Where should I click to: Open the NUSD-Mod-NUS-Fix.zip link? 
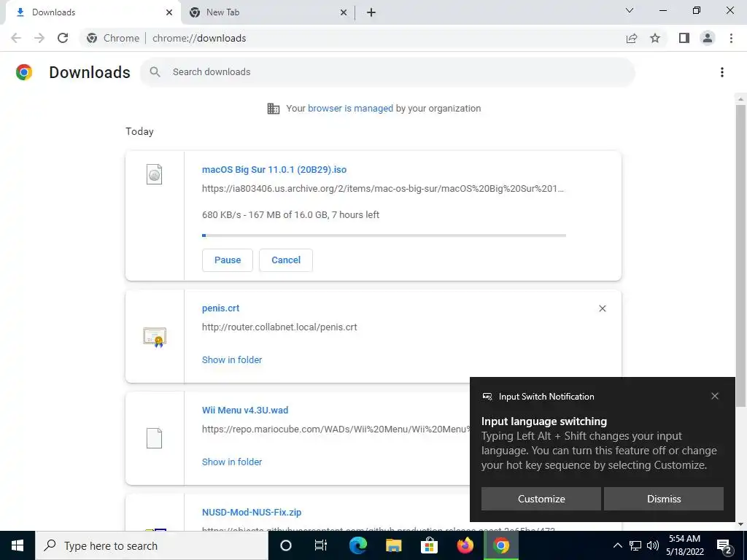252,513
